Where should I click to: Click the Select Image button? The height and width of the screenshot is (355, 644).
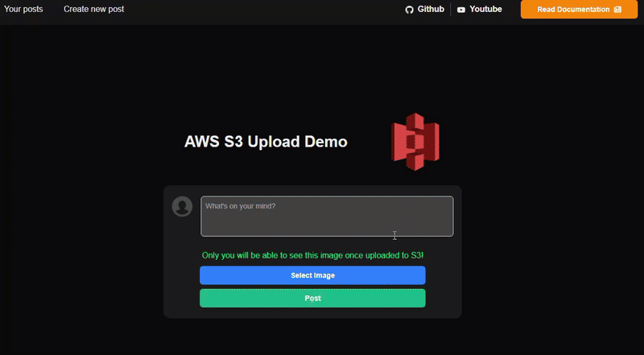coord(312,275)
